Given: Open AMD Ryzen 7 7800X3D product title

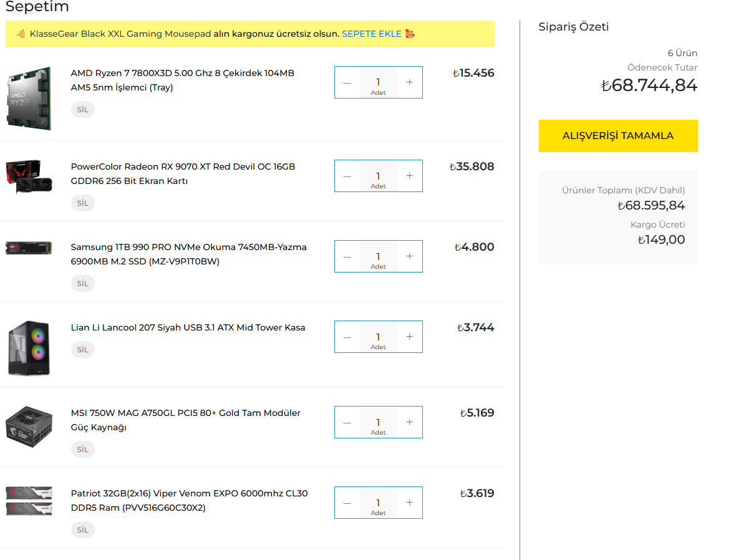Looking at the screenshot, I should click(182, 80).
